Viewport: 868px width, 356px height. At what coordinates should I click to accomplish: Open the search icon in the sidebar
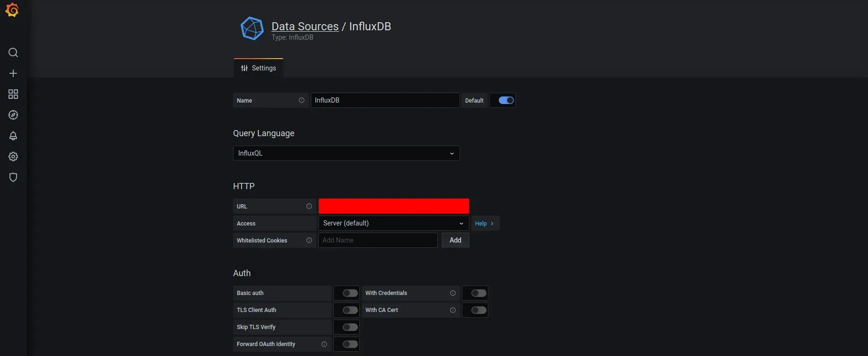pyautogui.click(x=13, y=52)
